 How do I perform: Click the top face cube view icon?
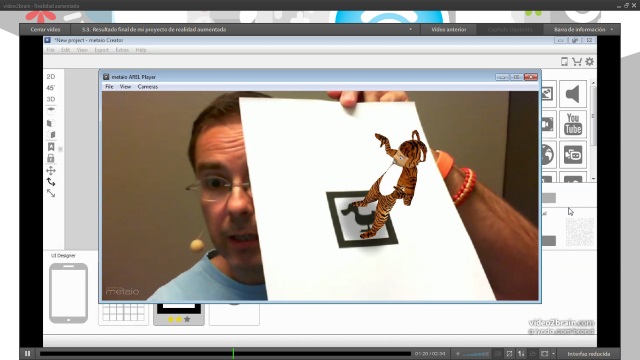tap(51, 111)
